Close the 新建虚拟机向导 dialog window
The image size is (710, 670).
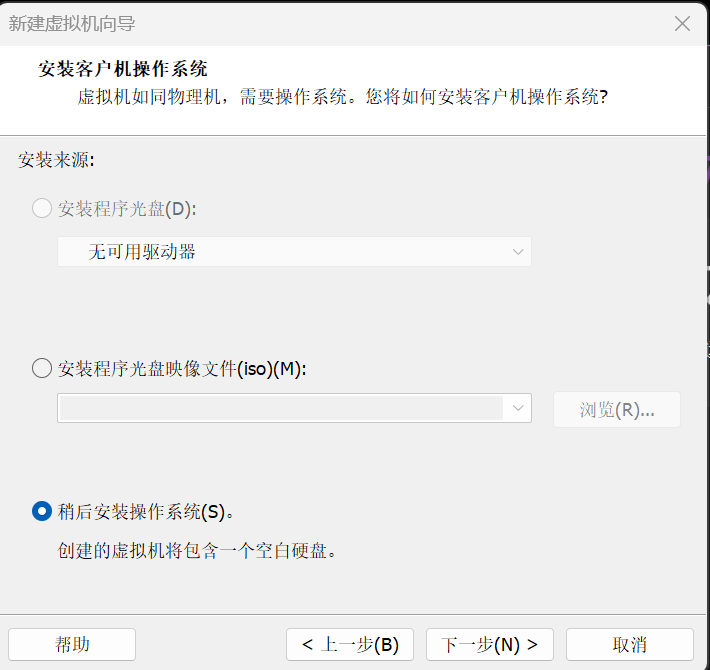682,23
